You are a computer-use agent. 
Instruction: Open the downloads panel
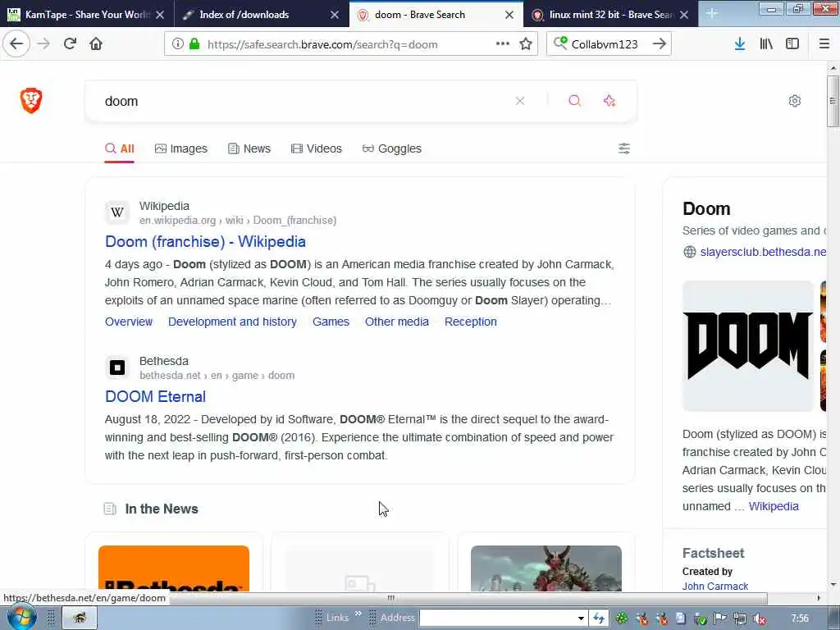(740, 44)
